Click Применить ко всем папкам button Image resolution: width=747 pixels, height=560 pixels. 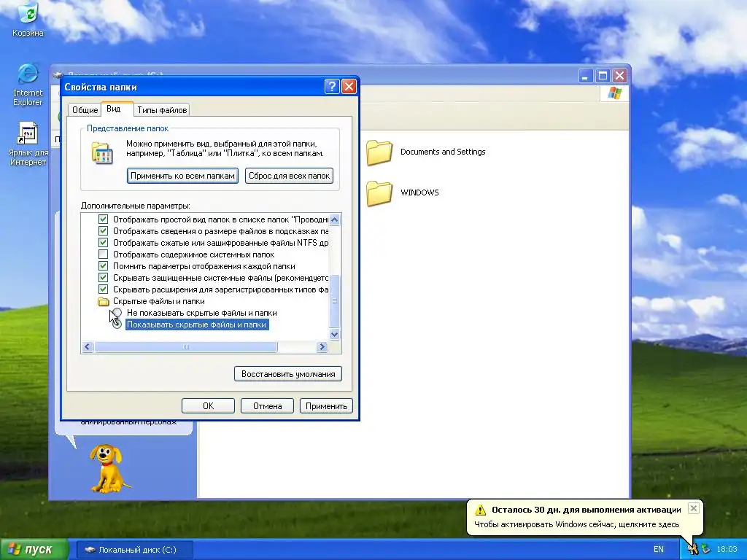[x=182, y=176]
